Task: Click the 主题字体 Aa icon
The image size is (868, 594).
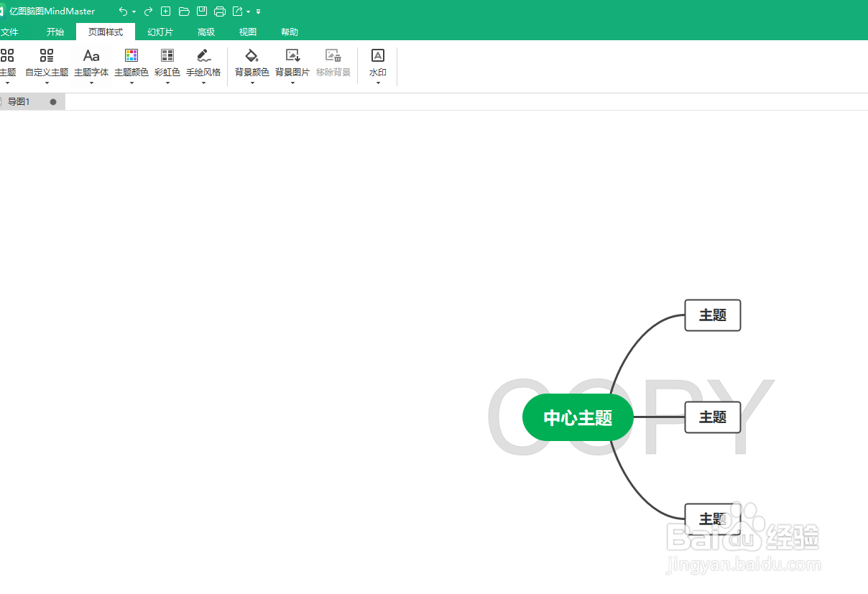Action: 91,55
